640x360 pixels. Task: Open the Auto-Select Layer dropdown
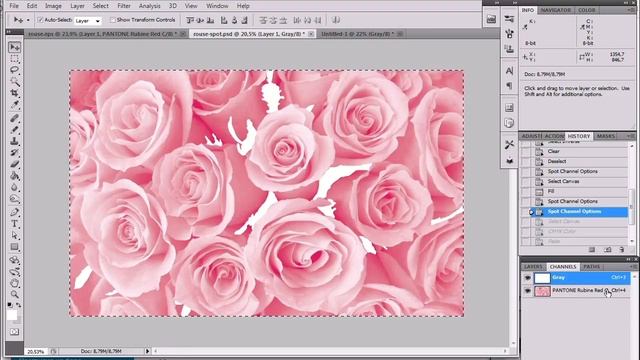coord(88,20)
